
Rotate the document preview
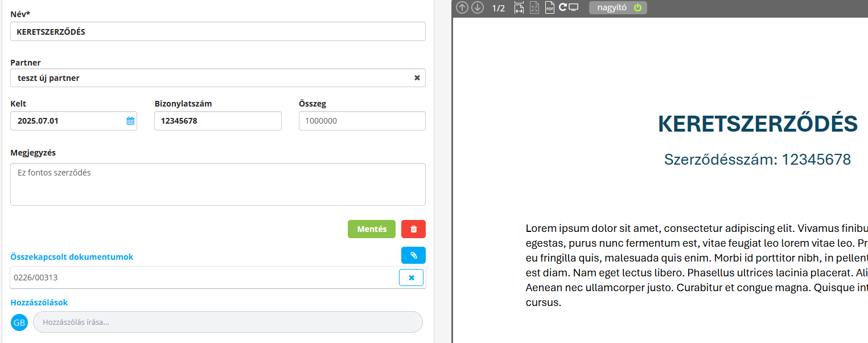coord(562,7)
